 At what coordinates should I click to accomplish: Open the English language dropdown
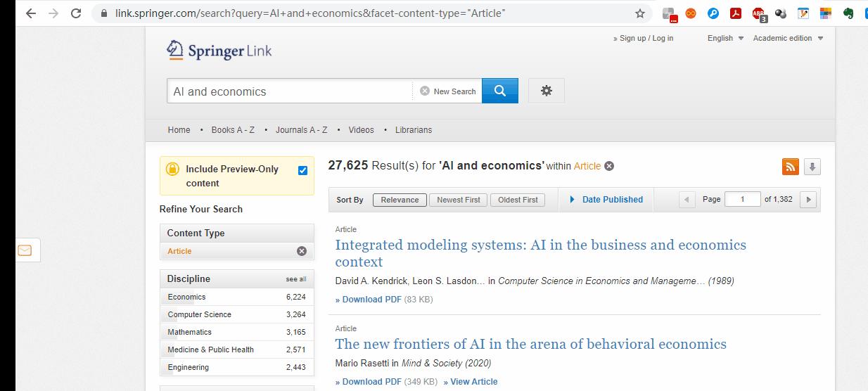click(725, 38)
